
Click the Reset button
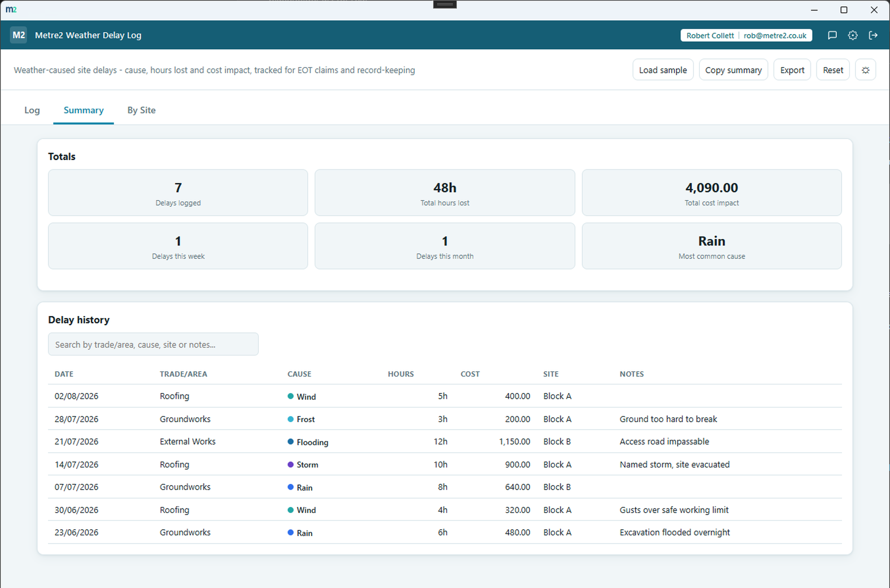(x=833, y=70)
